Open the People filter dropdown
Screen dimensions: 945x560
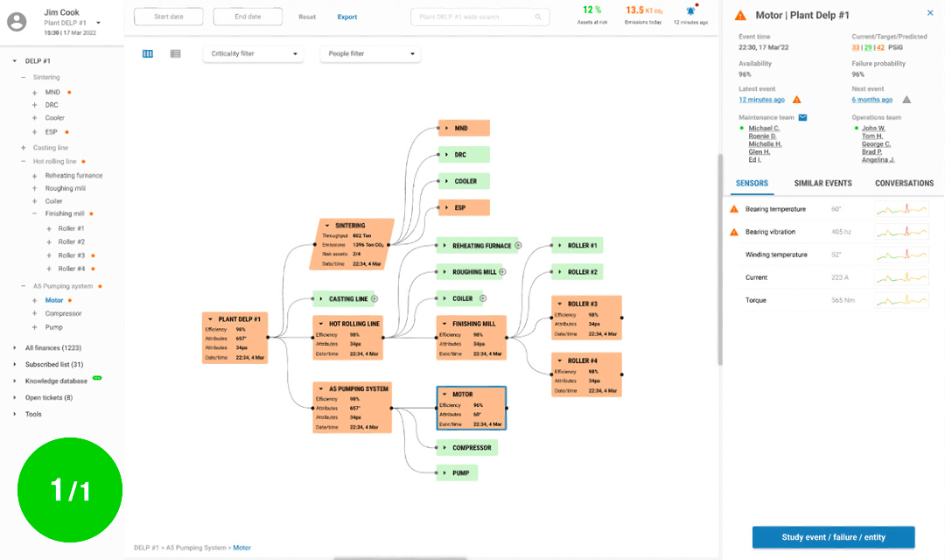[370, 54]
